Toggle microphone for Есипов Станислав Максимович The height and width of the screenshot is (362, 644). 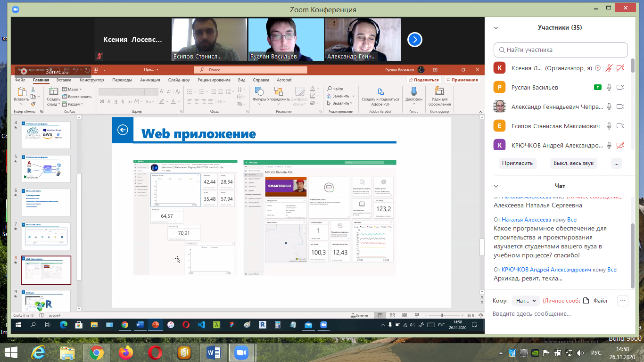click(609, 126)
